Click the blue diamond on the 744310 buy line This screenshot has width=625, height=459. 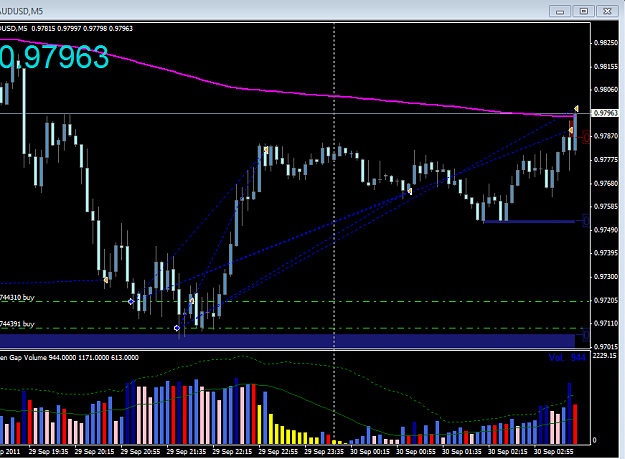(x=131, y=302)
